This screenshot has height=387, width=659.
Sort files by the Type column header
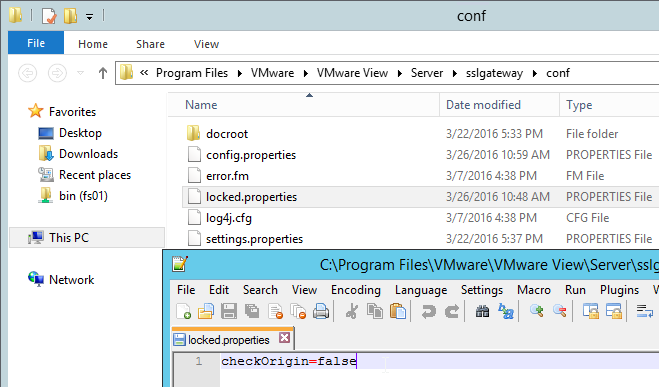point(609,105)
